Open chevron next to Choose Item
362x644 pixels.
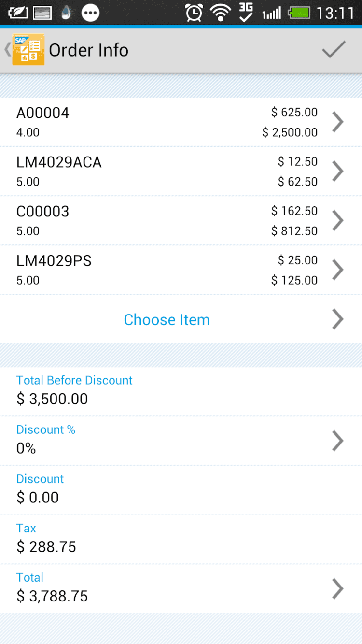(x=338, y=319)
